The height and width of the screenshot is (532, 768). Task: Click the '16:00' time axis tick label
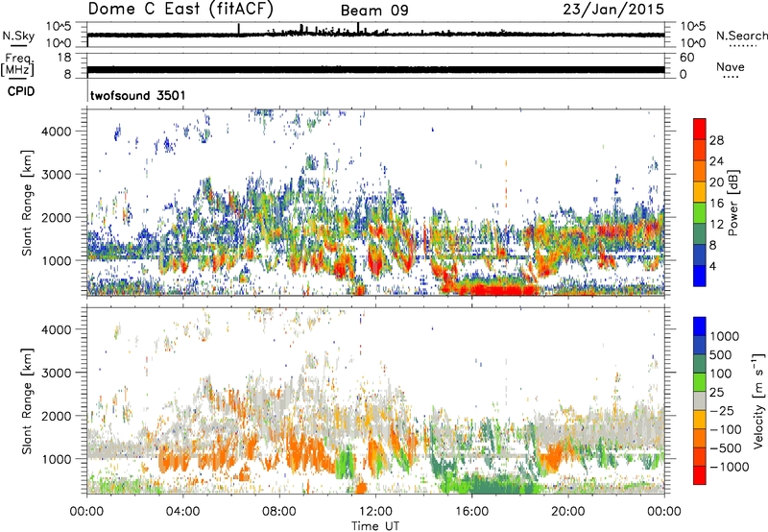click(471, 512)
